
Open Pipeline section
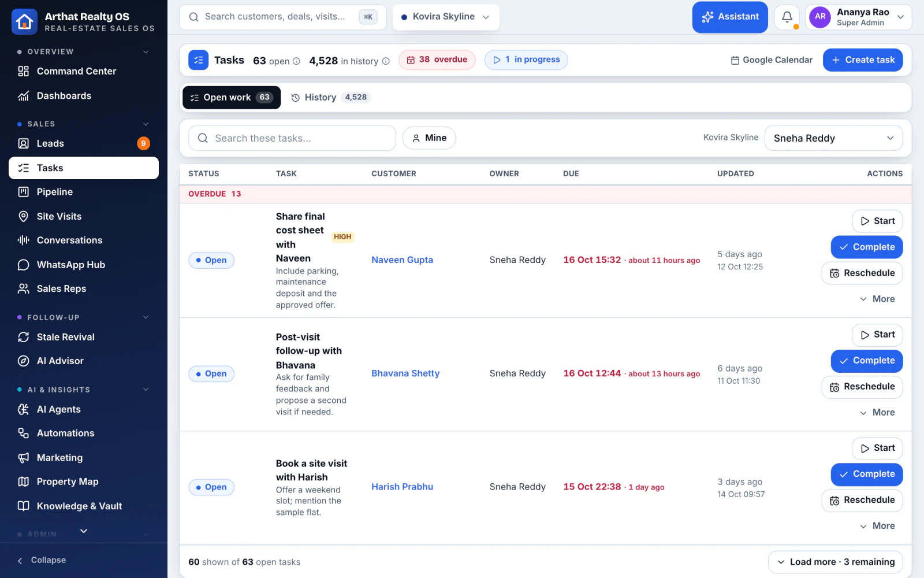pyautogui.click(x=84, y=192)
